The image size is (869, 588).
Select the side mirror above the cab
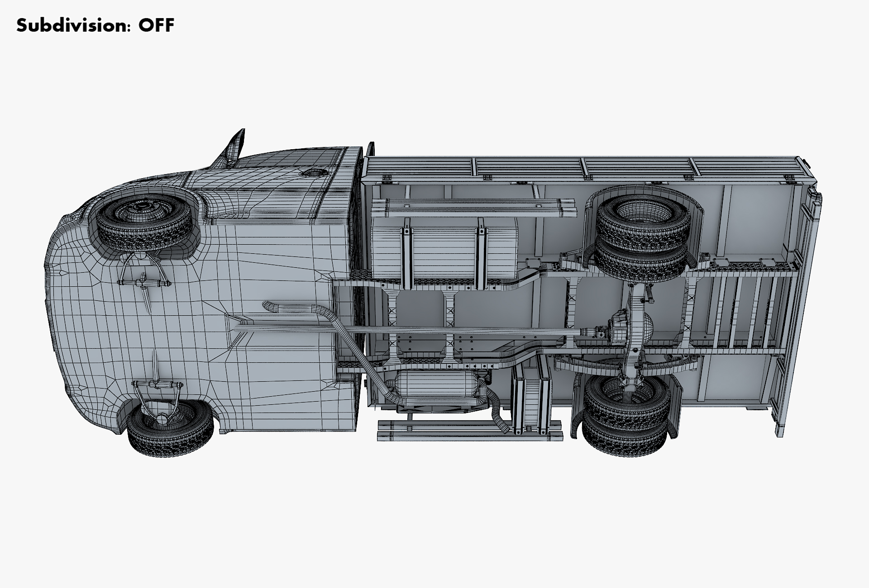235,146
